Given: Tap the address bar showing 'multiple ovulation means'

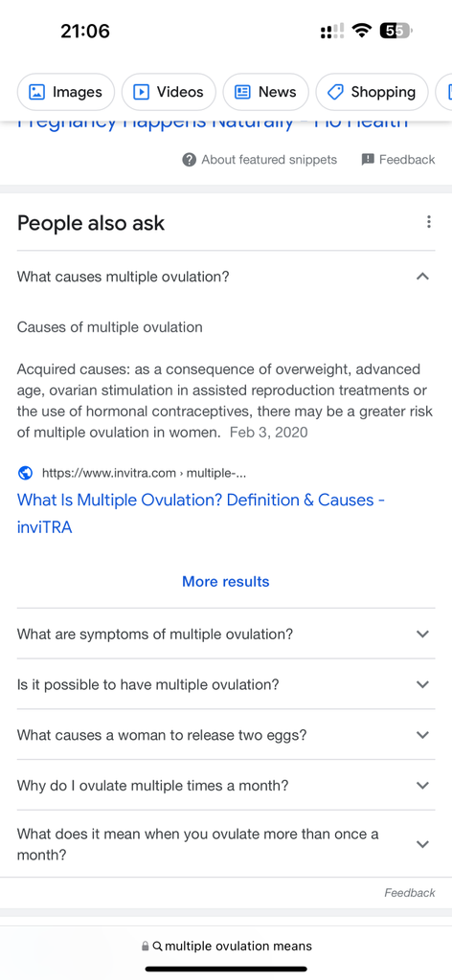Looking at the screenshot, I should [x=226, y=947].
